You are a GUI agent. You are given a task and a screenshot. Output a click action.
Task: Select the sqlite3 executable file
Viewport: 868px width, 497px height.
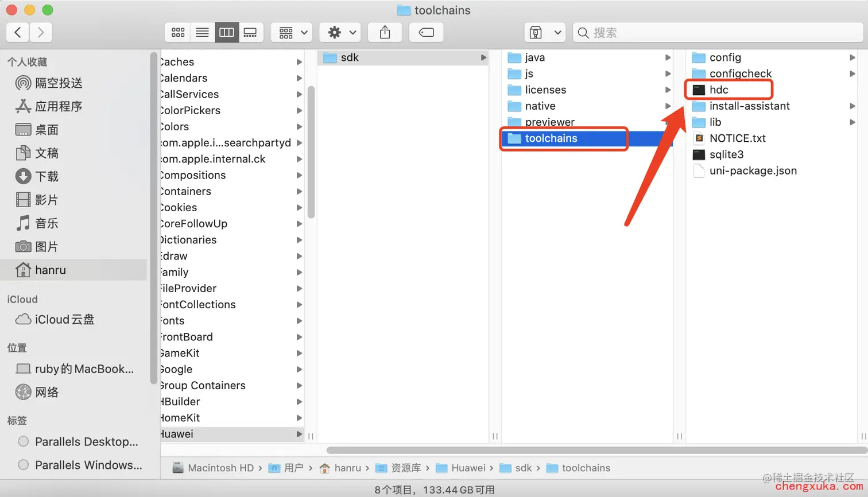[772, 154]
